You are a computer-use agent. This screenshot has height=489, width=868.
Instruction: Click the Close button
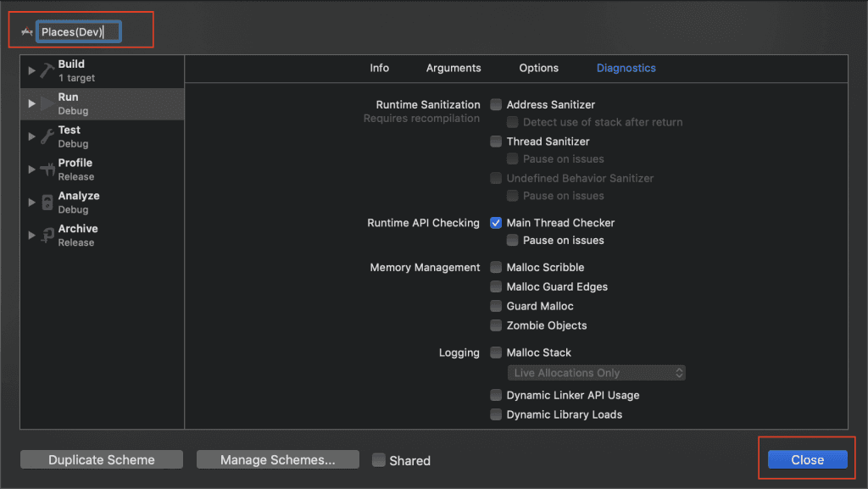[807, 459]
